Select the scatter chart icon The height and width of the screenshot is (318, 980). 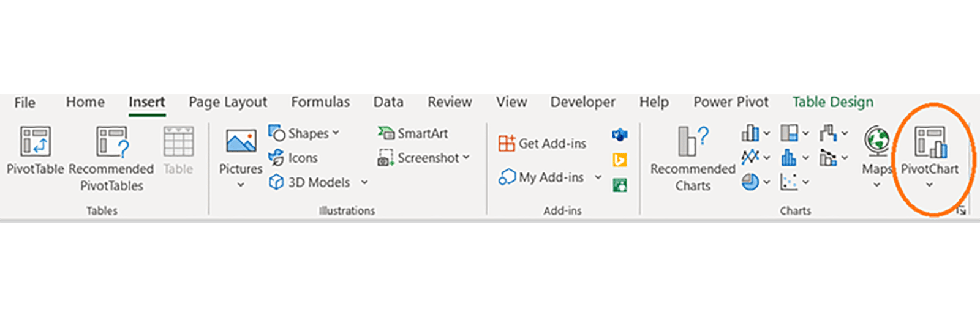[x=789, y=182]
